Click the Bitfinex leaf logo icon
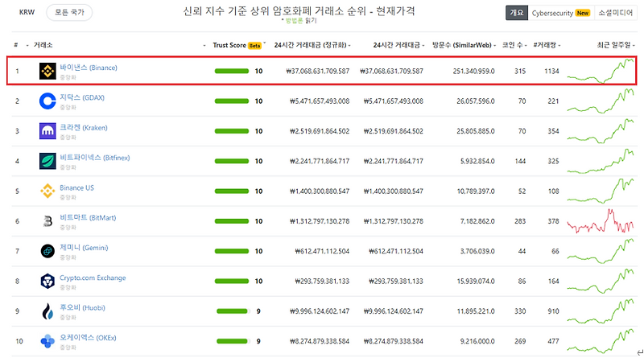 point(47,161)
